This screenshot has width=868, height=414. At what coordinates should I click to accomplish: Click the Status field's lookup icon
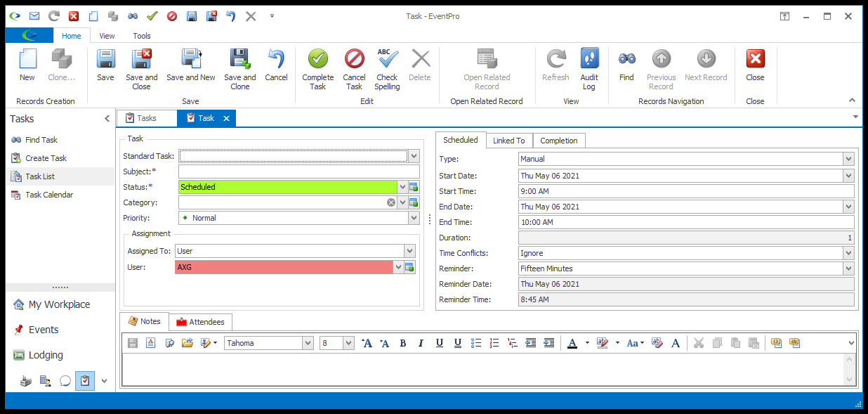pyautogui.click(x=414, y=187)
